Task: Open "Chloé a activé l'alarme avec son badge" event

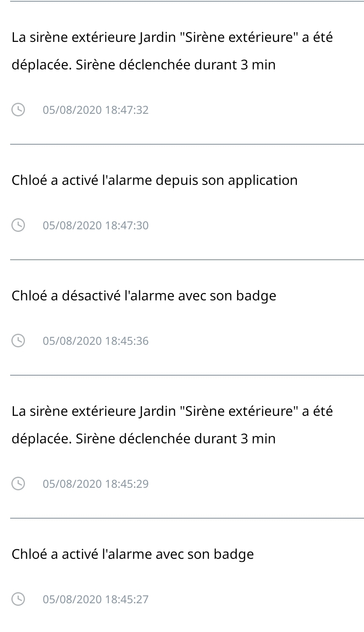Action: (132, 554)
